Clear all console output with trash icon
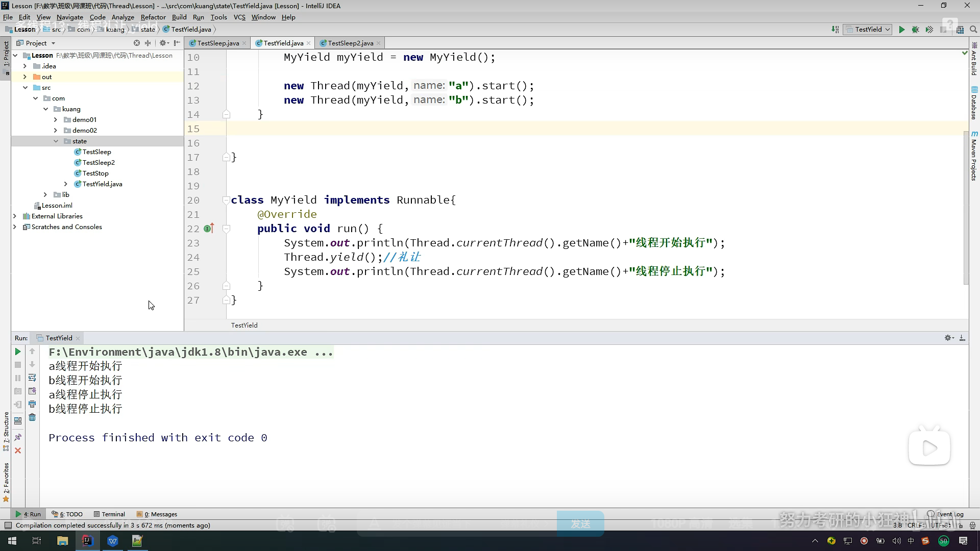The height and width of the screenshot is (551, 980). tap(32, 417)
